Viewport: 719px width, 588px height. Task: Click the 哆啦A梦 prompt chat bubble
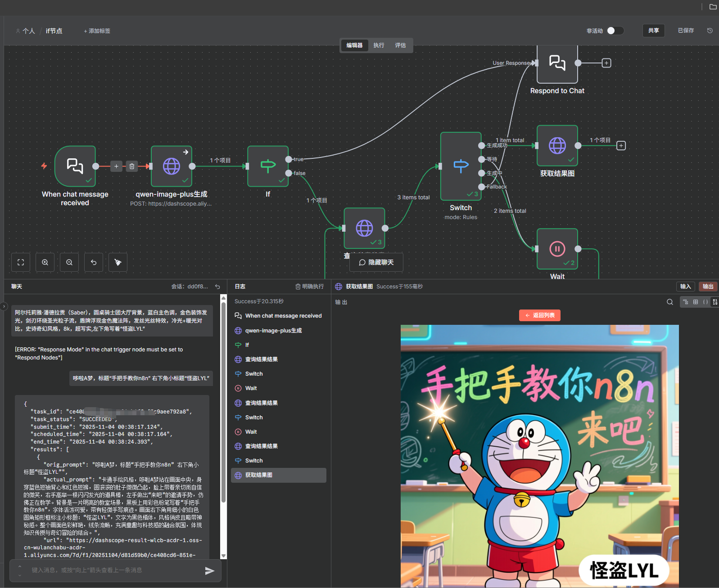pos(141,378)
